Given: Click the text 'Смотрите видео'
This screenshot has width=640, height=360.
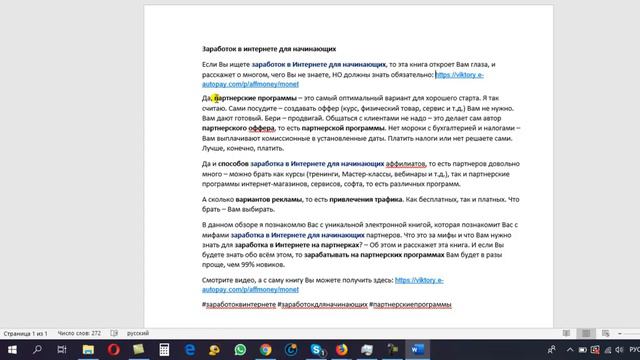Looking at the screenshot, I should coord(228,280).
